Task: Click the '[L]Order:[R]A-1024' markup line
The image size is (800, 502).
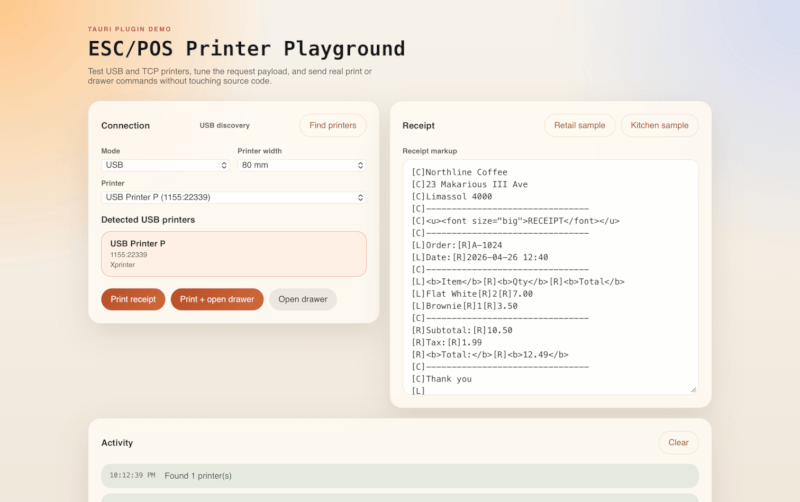Action: click(457, 245)
